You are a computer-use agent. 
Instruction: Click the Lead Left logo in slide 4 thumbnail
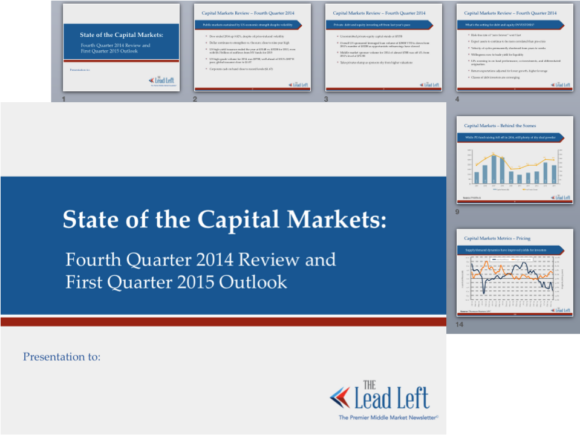[561, 85]
